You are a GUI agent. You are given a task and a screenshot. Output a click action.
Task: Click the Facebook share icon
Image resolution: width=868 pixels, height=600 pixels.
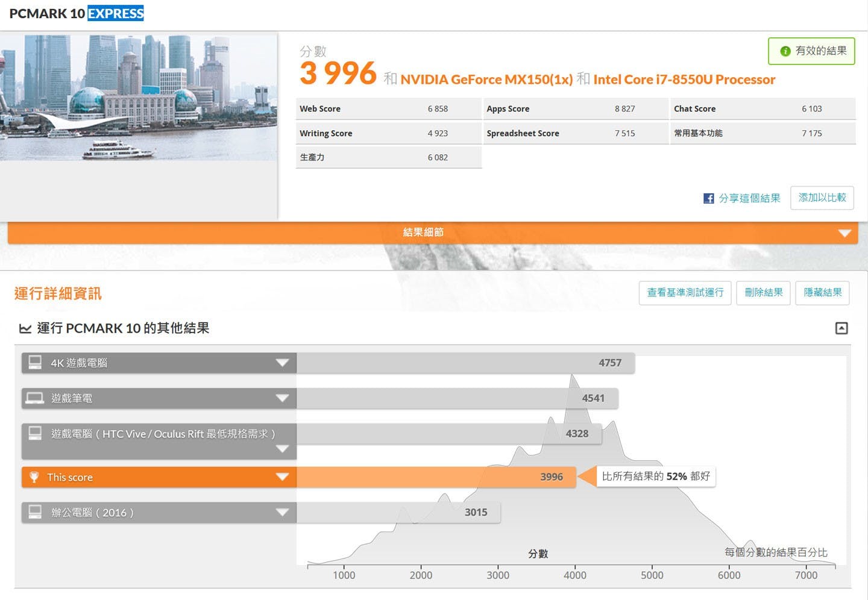(x=709, y=198)
